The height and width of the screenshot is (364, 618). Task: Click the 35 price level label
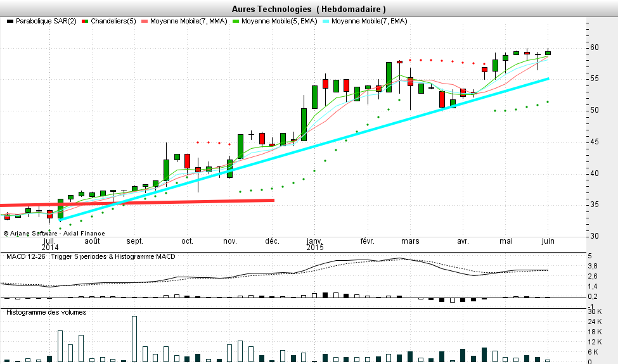point(595,204)
